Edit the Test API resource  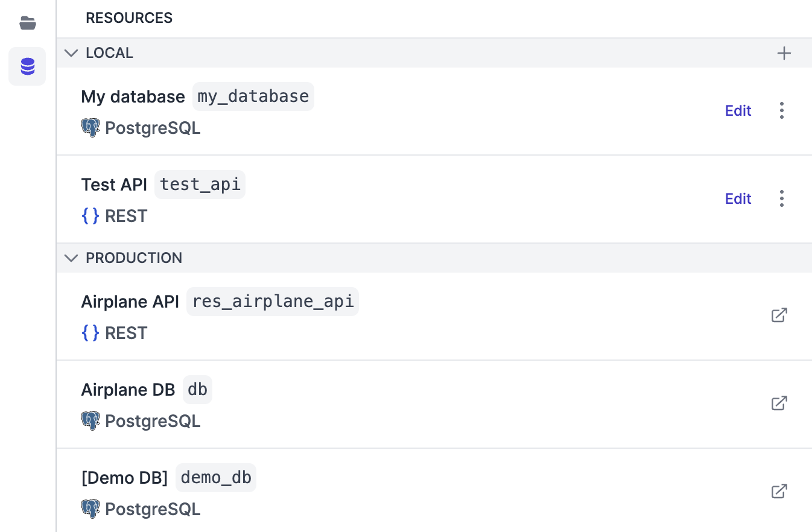738,199
